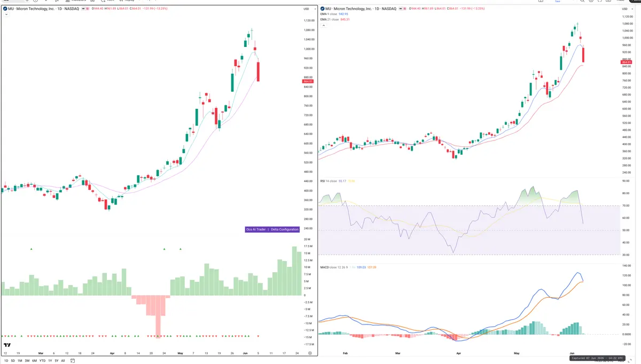Click 1,120.00 on the left price scale
The width and height of the screenshot is (641, 364).
(309, 20)
